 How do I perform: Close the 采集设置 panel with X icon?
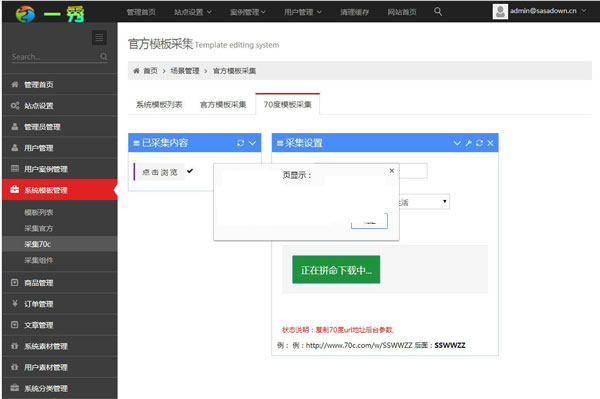(491, 143)
